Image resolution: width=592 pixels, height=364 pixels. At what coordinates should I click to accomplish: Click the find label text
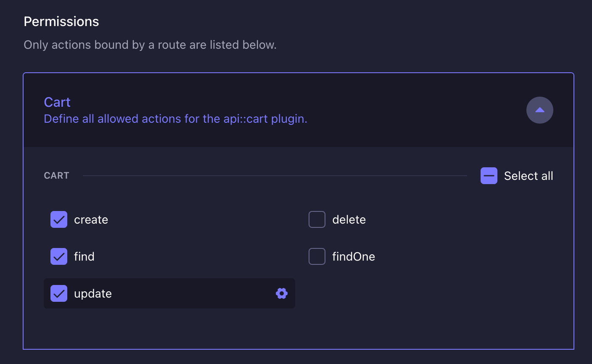pyautogui.click(x=84, y=256)
